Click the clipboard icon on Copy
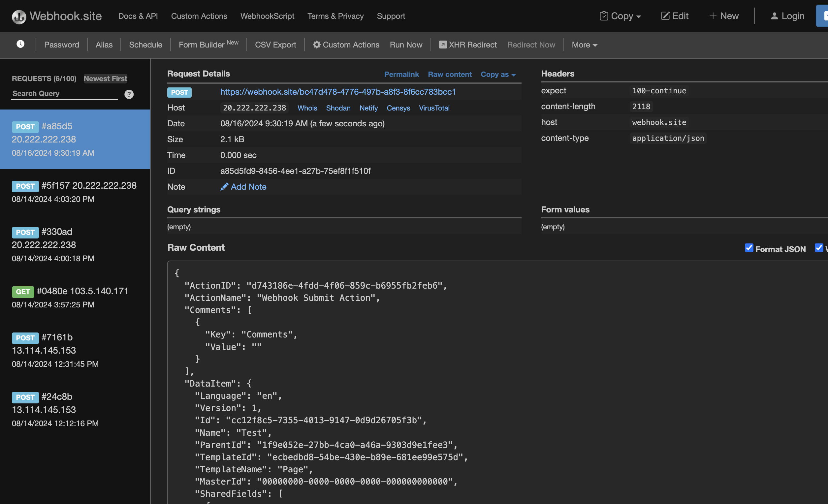This screenshot has height=504, width=828. [604, 16]
